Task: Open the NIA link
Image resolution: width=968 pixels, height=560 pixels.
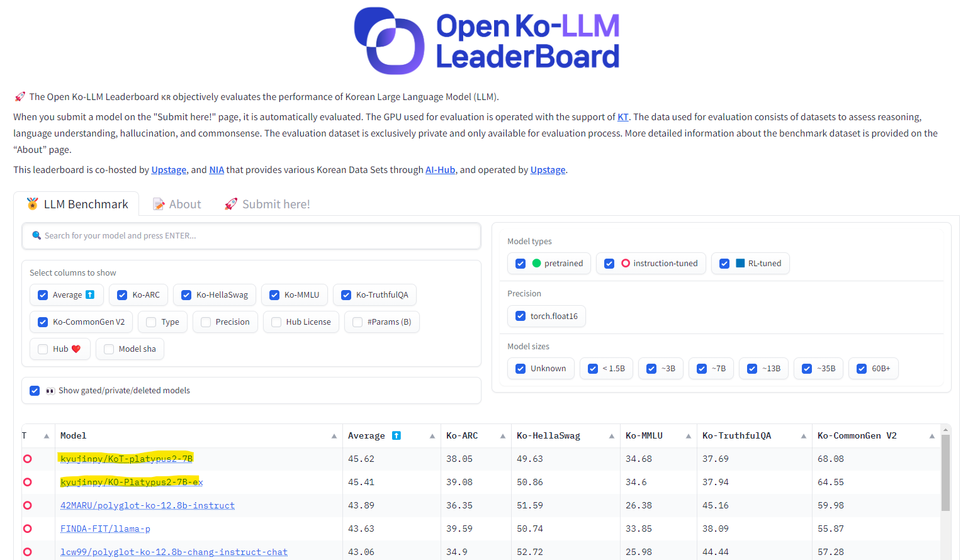Action: [217, 170]
